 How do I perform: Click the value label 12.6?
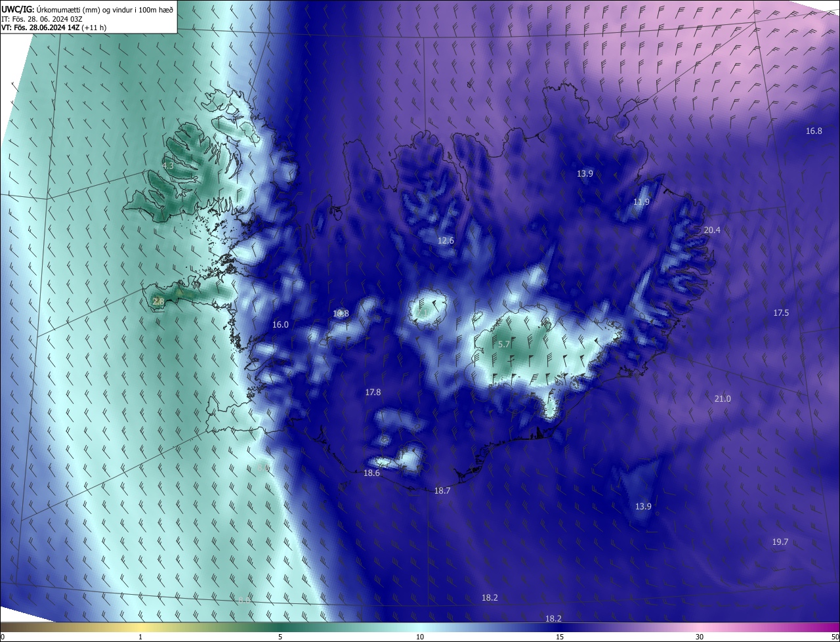446,240
